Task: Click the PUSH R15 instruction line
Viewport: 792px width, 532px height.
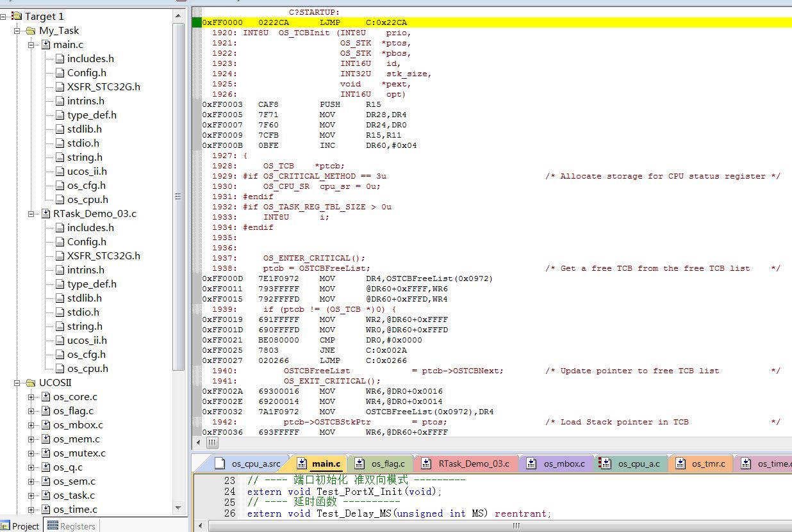Action: [292, 104]
